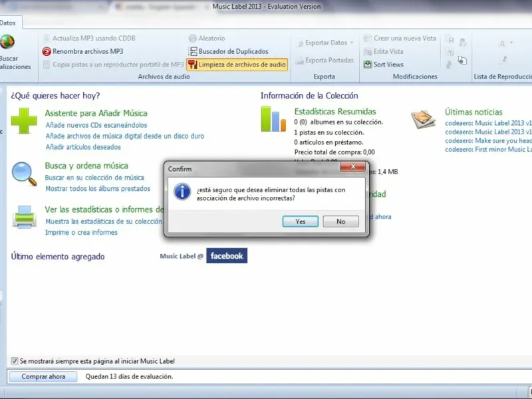Click the magnifying glass search icon
532x399 pixels.
pyautogui.click(x=24, y=174)
